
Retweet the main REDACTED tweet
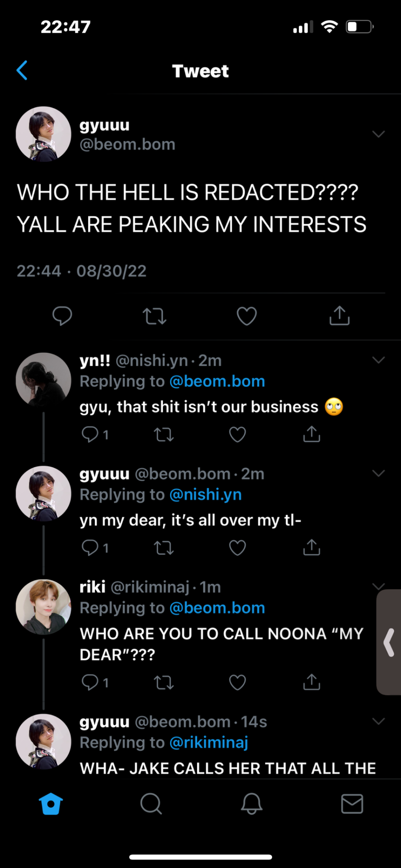tap(155, 316)
